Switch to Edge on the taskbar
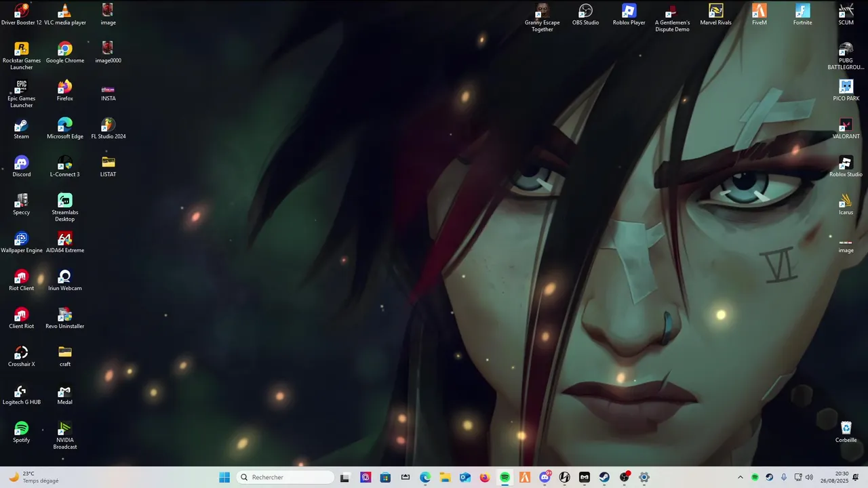 coord(425,477)
